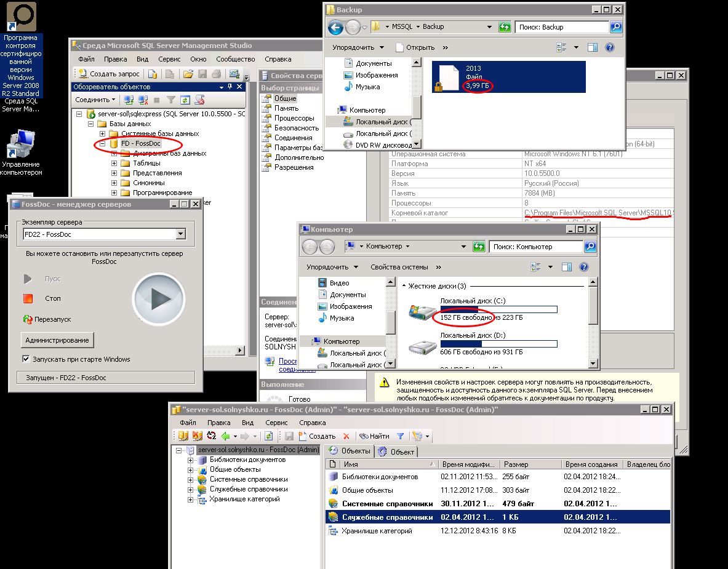Viewport: 728px width, 569px height.
Task: Switch to the Объект tab in FossDoc Admin
Action: [x=397, y=451]
